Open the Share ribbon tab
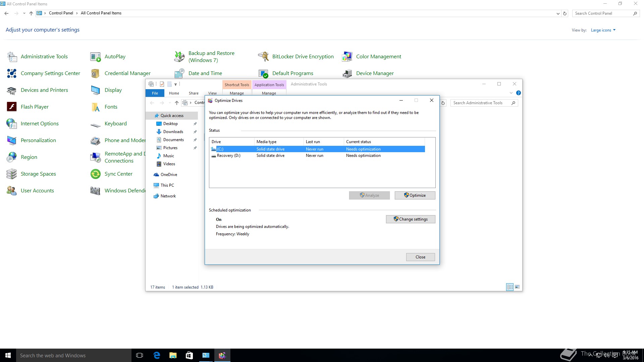Image resolution: width=644 pixels, height=362 pixels. tap(194, 93)
